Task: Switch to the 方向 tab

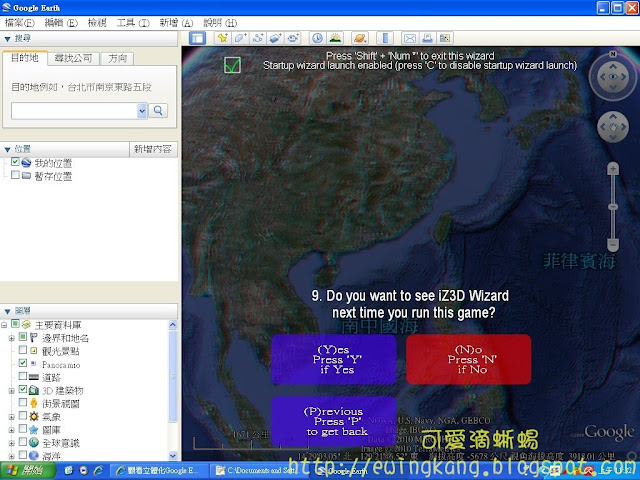Action: pyautogui.click(x=118, y=58)
